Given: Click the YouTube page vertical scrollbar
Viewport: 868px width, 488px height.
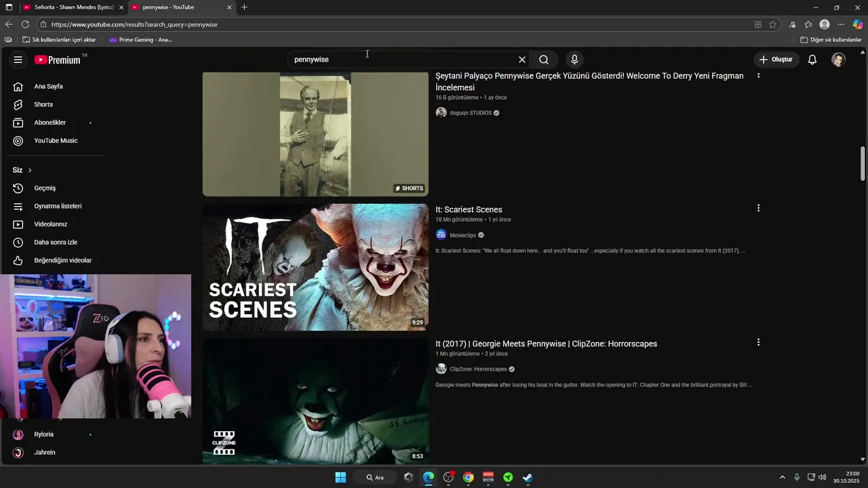Looking at the screenshot, I should (x=863, y=163).
